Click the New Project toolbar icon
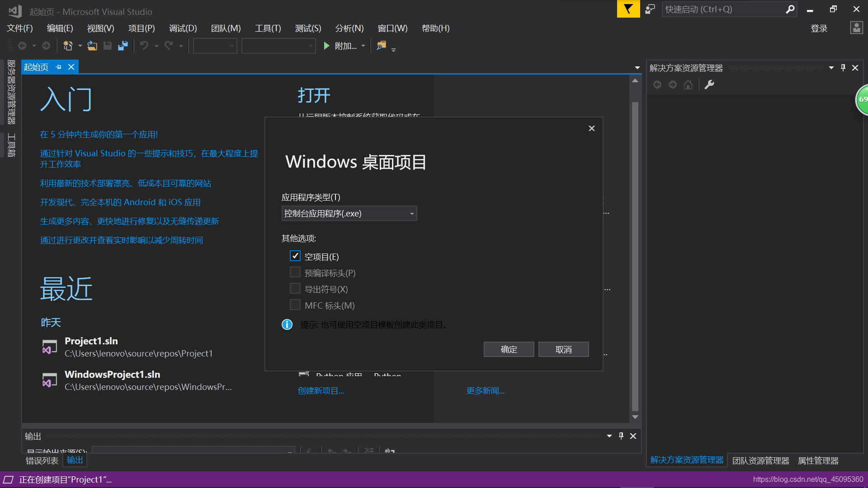 pyautogui.click(x=68, y=46)
